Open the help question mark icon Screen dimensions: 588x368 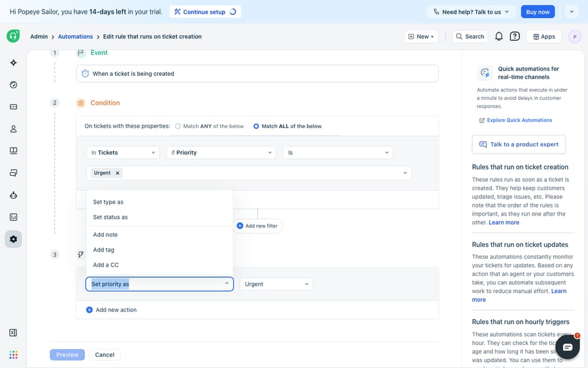pos(515,37)
